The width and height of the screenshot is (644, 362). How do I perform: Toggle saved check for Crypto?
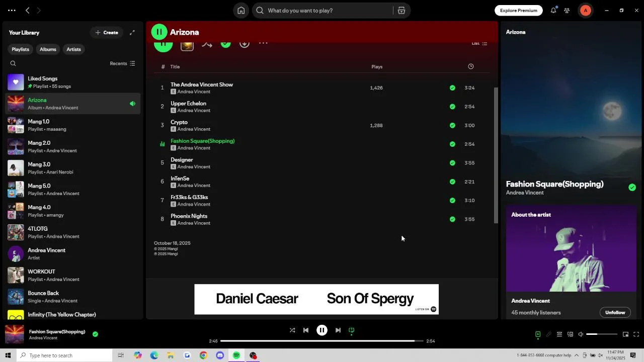click(x=452, y=125)
